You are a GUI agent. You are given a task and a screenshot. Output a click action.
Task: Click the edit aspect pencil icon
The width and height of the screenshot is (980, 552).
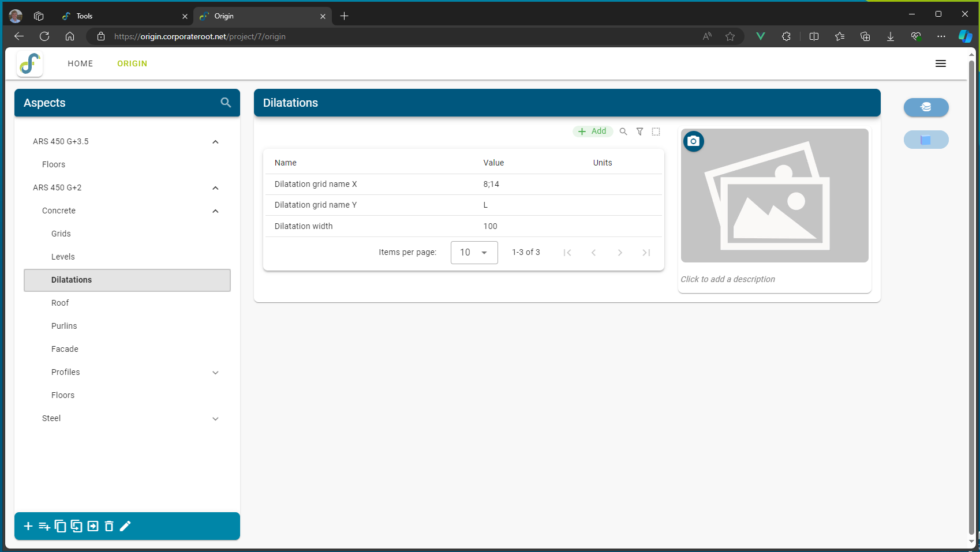(x=125, y=526)
